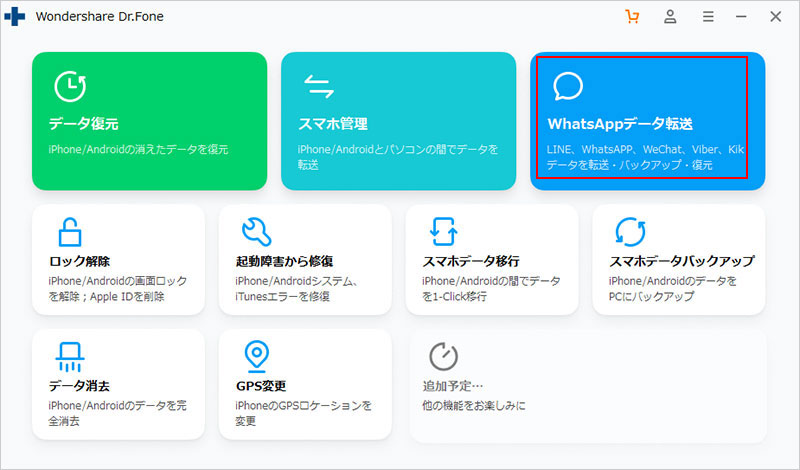Click "PCにバックアップ" description text
Screen dimensions: 800x470
tap(651, 296)
